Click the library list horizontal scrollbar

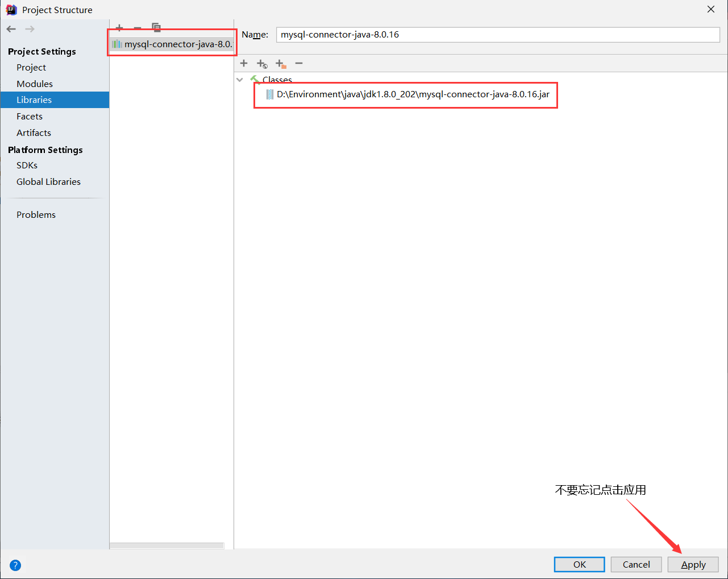pyautogui.click(x=167, y=546)
